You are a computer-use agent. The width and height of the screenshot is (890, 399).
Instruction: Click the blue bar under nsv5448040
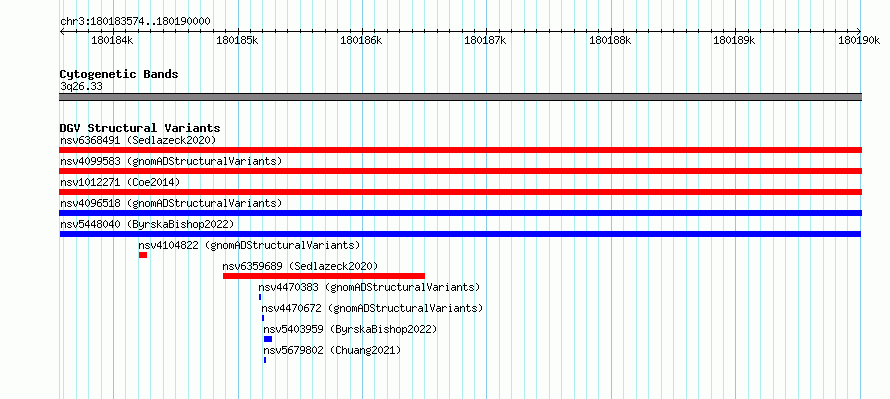pos(460,234)
